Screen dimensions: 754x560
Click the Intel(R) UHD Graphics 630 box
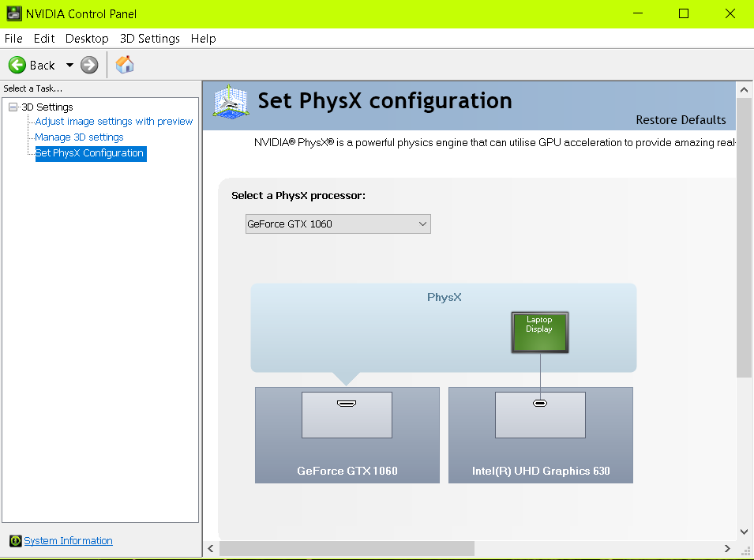(x=541, y=435)
